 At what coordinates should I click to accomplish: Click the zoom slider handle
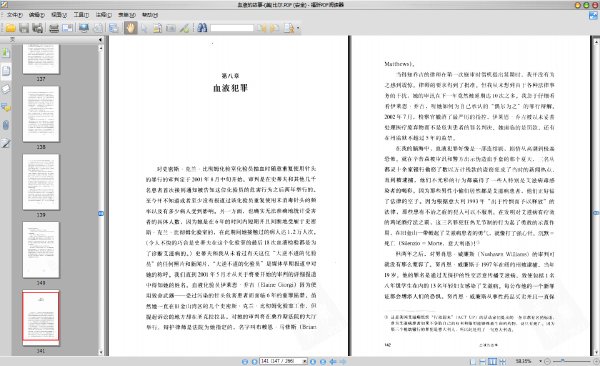[x=563, y=361]
